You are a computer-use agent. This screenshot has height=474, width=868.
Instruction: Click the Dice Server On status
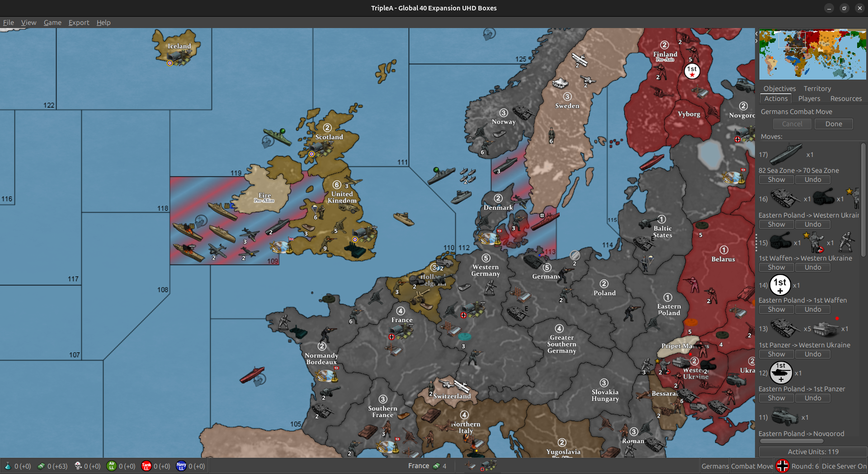pos(844,466)
